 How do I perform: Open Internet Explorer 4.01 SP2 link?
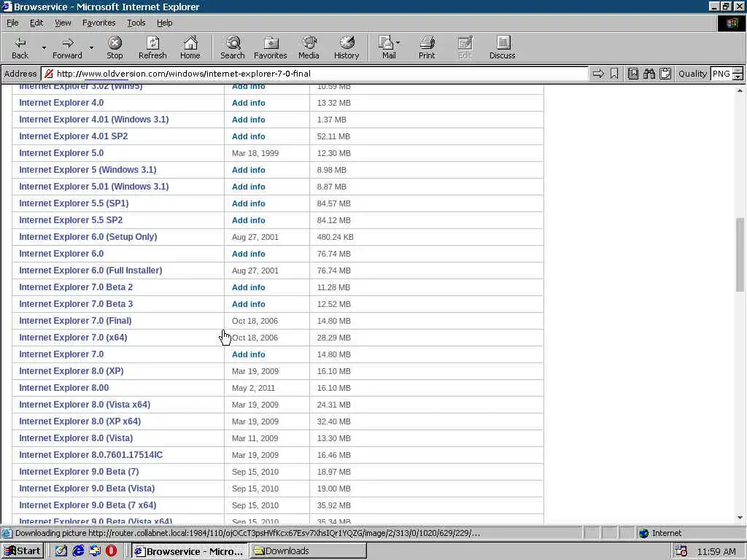[74, 136]
